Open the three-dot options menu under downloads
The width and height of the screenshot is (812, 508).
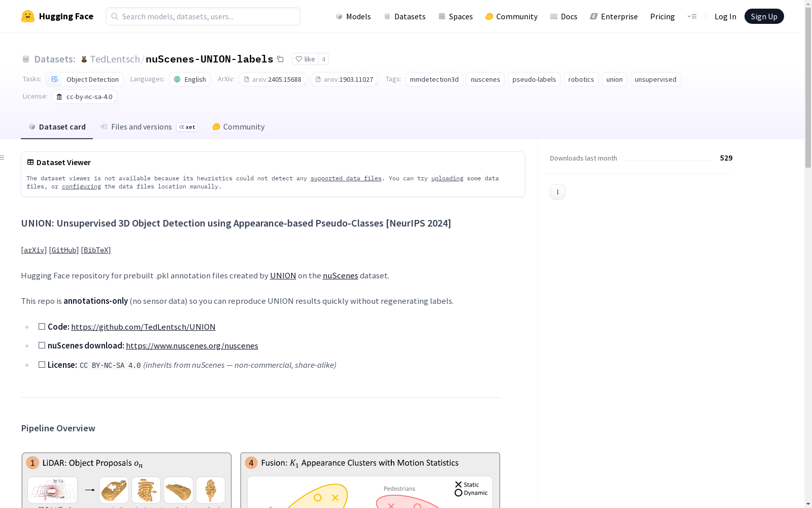click(x=558, y=192)
